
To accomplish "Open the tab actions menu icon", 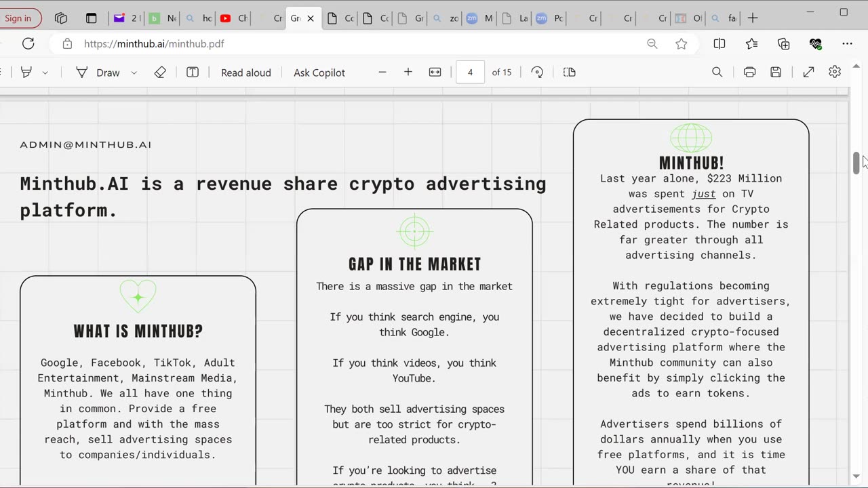I will coord(92,18).
